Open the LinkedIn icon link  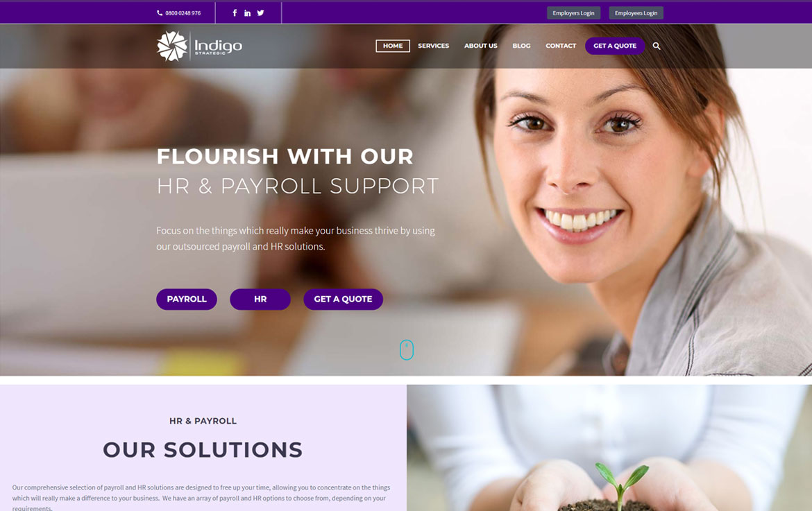248,13
